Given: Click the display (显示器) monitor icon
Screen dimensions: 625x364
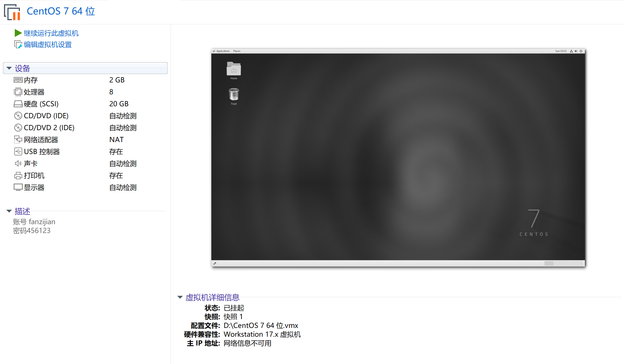Looking at the screenshot, I should click(x=18, y=187).
